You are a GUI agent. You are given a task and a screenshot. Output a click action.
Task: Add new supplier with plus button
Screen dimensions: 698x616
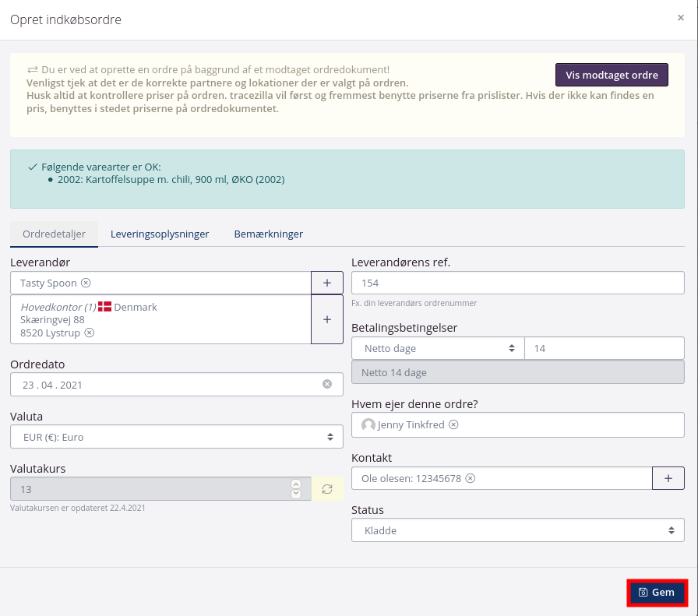327,283
